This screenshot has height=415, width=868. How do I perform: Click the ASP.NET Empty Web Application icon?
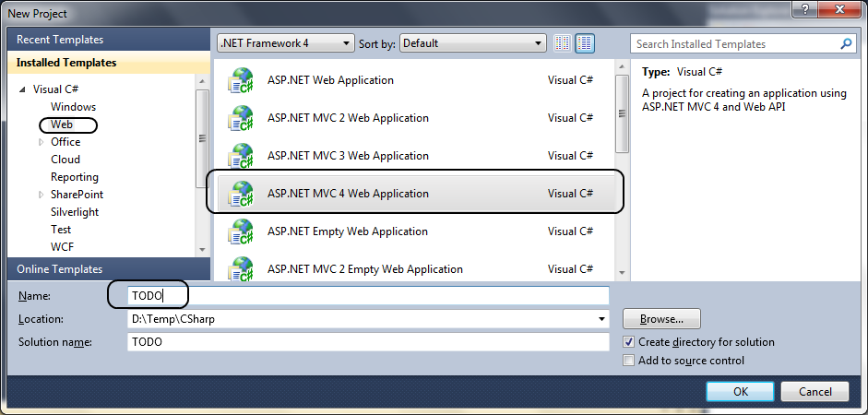click(240, 231)
